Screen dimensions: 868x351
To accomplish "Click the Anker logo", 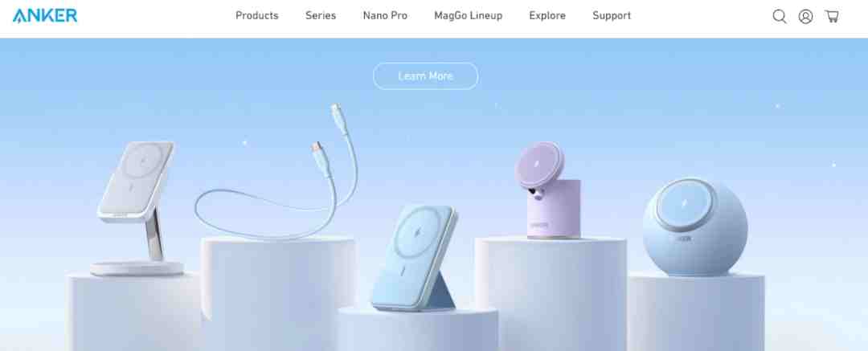I will (x=45, y=15).
